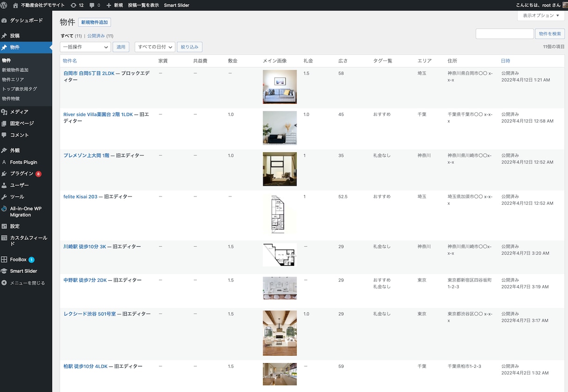Click the 固定ページ icon in the sidebar
The width and height of the screenshot is (568, 392).
(x=5, y=123)
